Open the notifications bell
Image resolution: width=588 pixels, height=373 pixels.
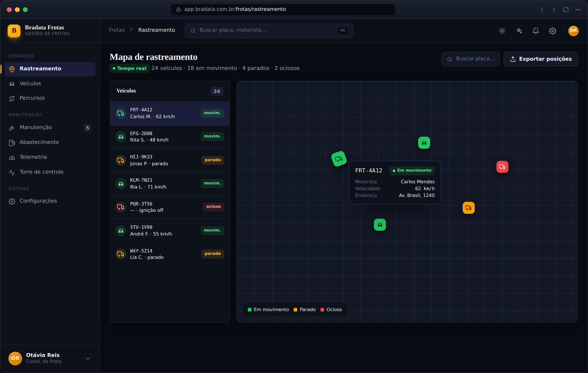coord(536,31)
